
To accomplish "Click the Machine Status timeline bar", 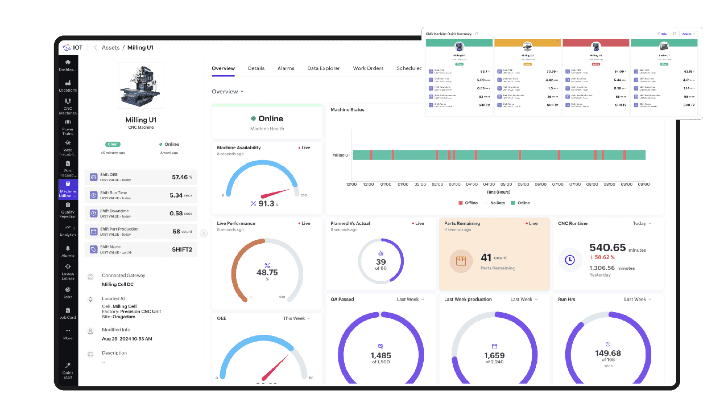I will coord(499,155).
